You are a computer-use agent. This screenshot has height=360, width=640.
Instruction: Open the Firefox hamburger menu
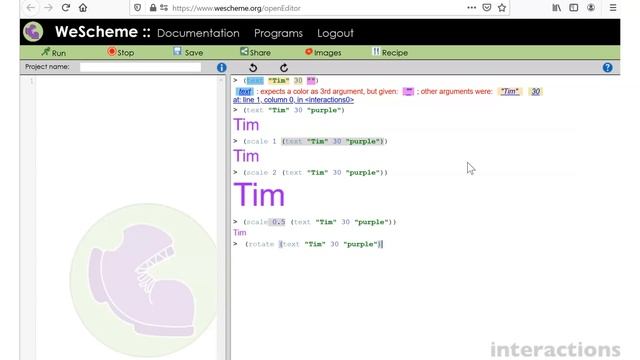tap(613, 8)
